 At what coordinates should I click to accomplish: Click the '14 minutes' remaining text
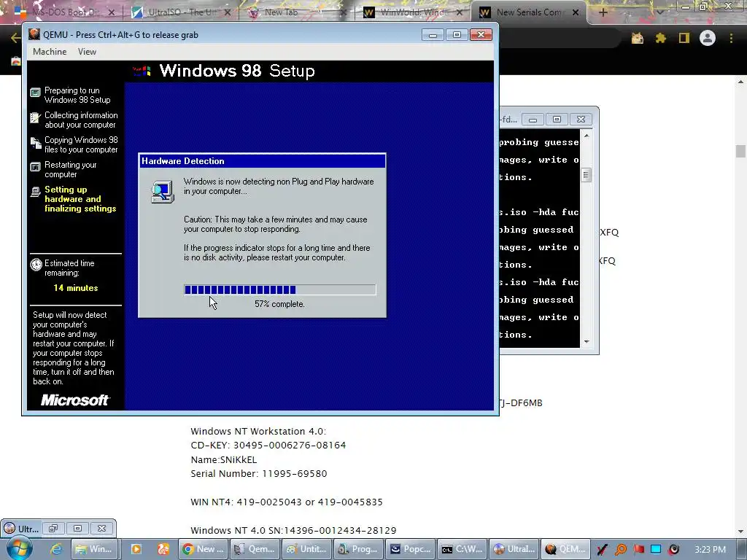[x=76, y=288]
